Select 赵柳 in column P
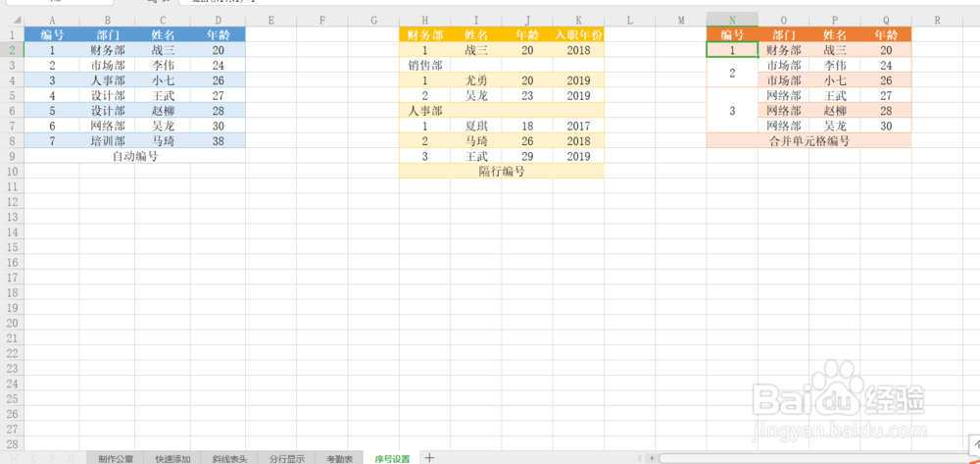 click(x=834, y=111)
